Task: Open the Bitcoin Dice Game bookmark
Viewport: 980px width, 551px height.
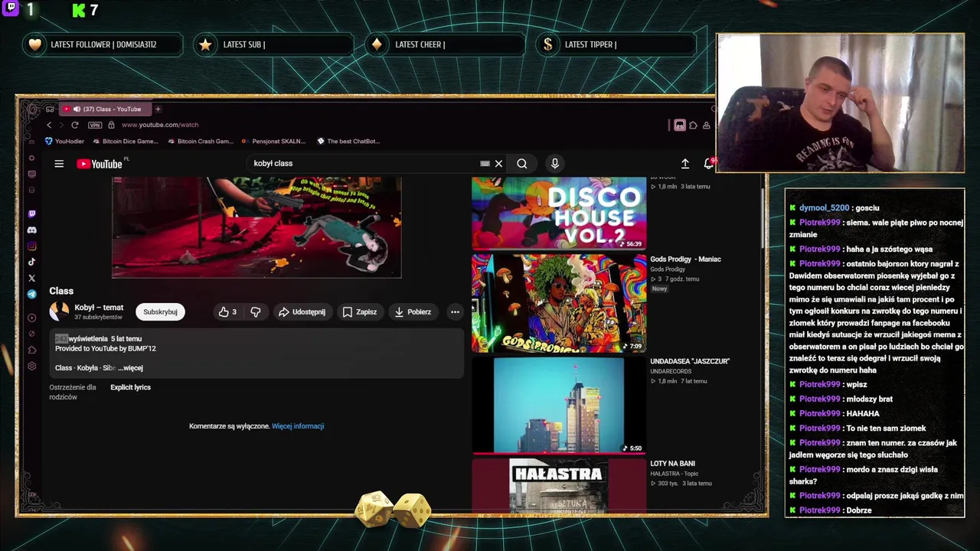Action: [x=125, y=141]
